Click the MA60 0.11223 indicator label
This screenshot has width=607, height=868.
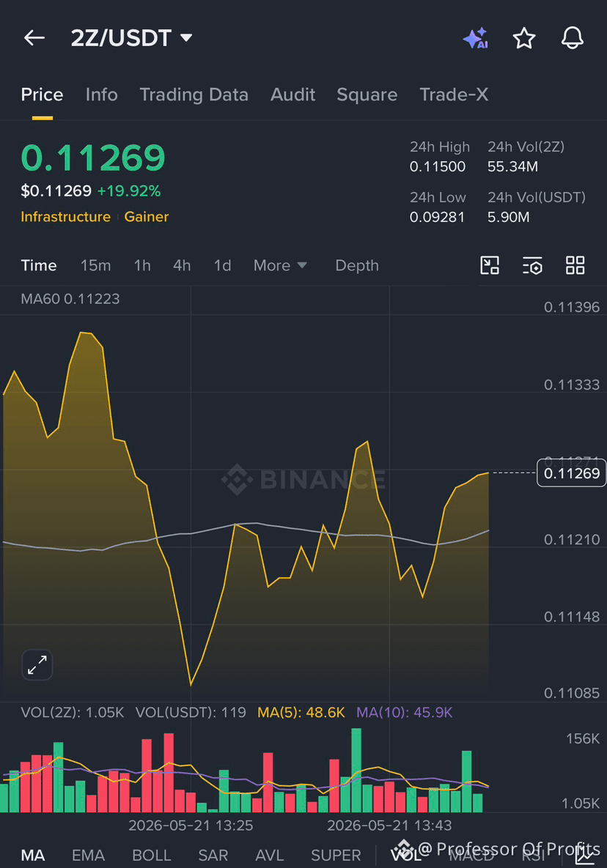coord(70,299)
